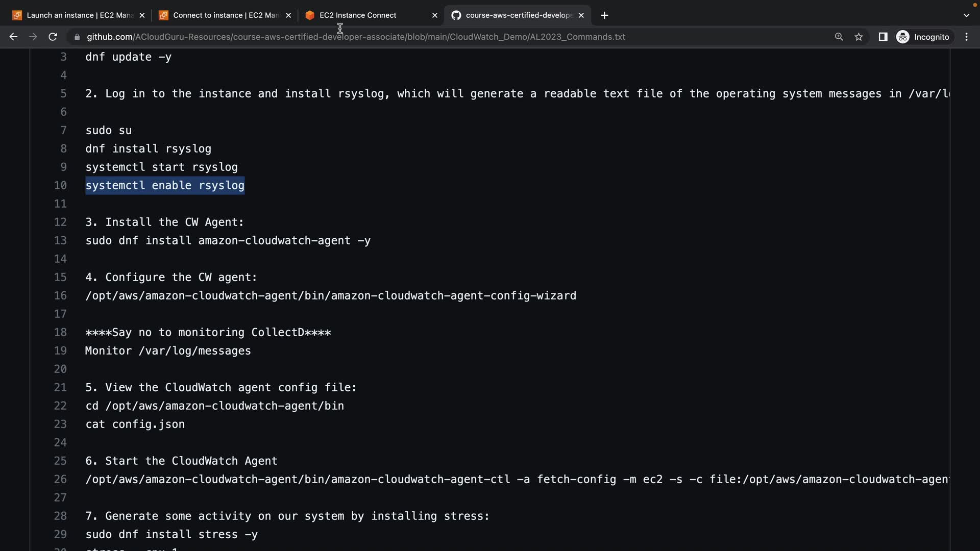The height and width of the screenshot is (551, 980).
Task: Click the site lock icon in the address bar
Action: [77, 37]
